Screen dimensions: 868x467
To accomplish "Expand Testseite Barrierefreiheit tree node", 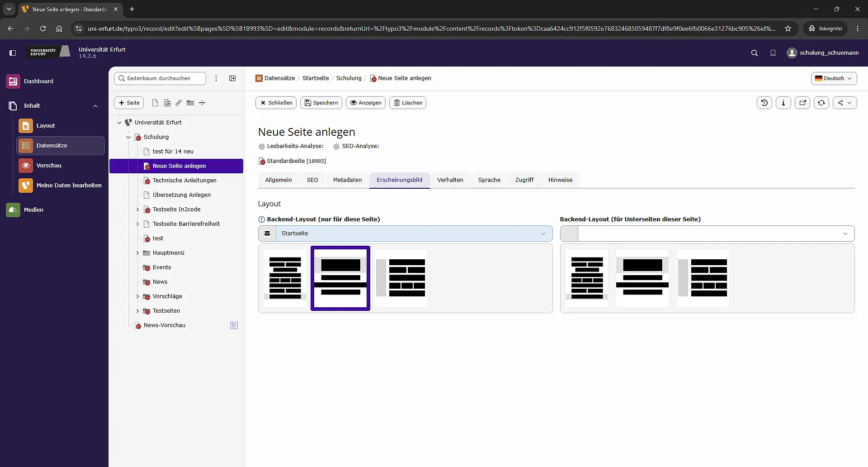I will coord(137,224).
